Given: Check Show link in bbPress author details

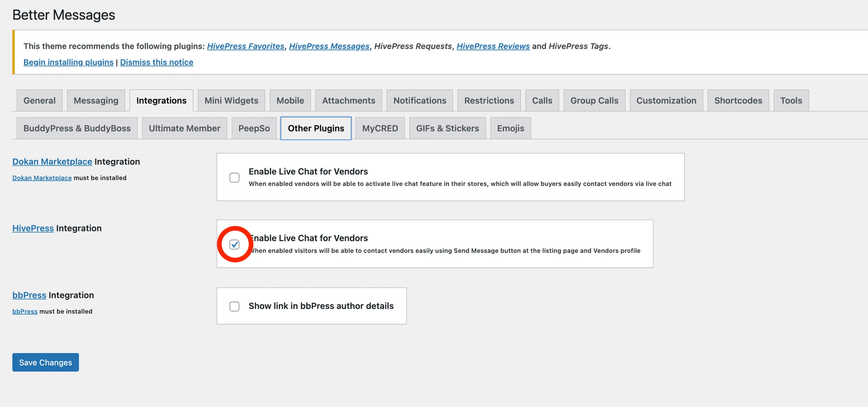Looking at the screenshot, I should (234, 306).
